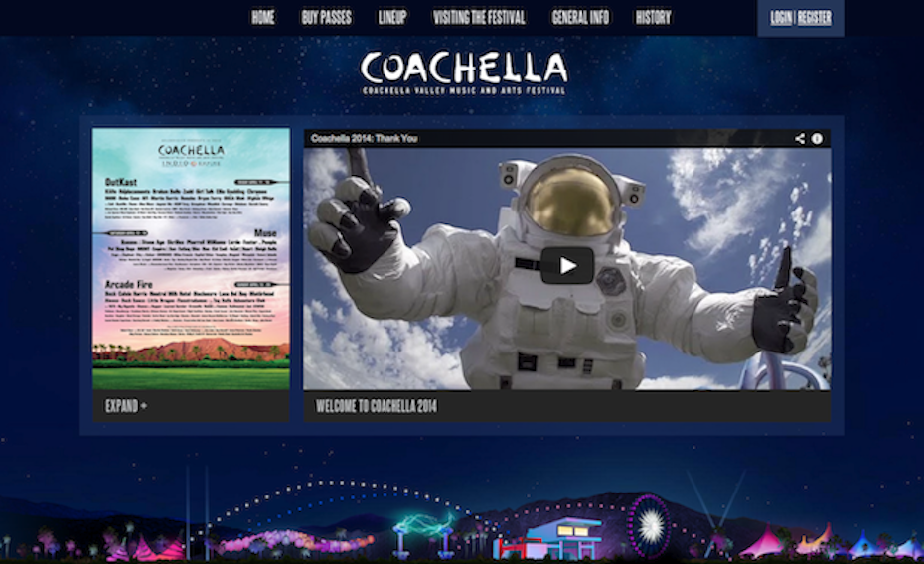This screenshot has height=564, width=924.
Task: Play the Coachella 2014 Thank You video
Action: [567, 265]
